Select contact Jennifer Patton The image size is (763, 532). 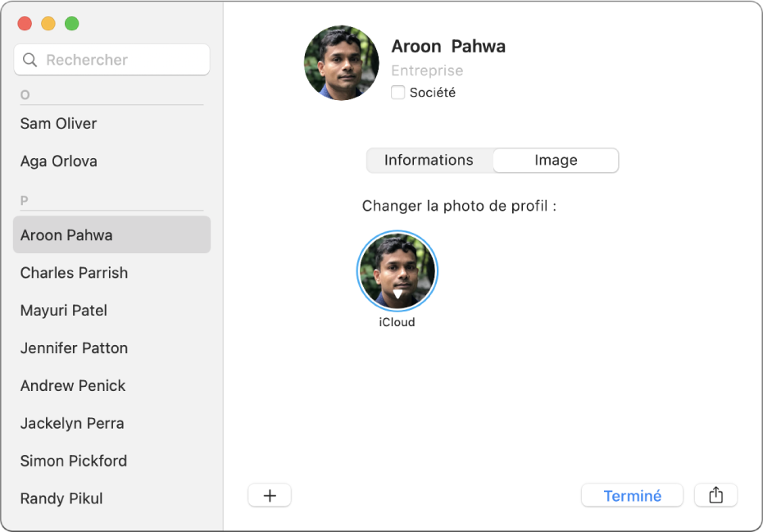click(74, 348)
